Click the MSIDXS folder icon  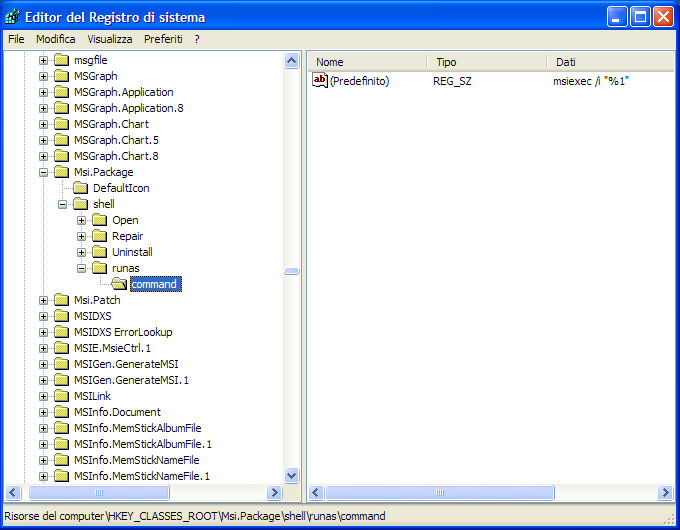(62, 316)
